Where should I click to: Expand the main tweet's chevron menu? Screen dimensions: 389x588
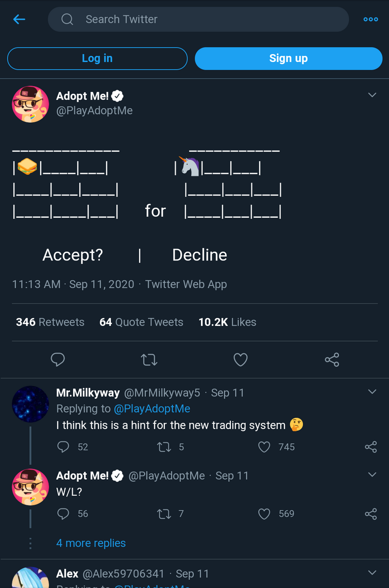click(372, 95)
